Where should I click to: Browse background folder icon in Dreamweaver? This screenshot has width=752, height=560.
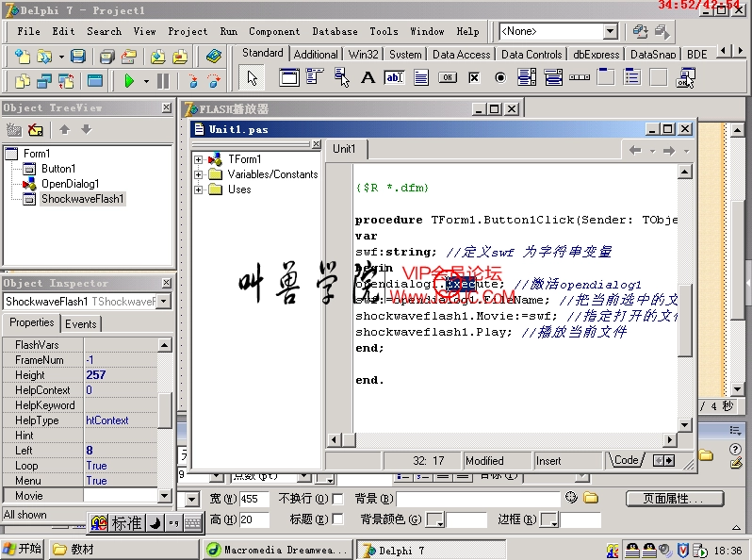tap(591, 498)
